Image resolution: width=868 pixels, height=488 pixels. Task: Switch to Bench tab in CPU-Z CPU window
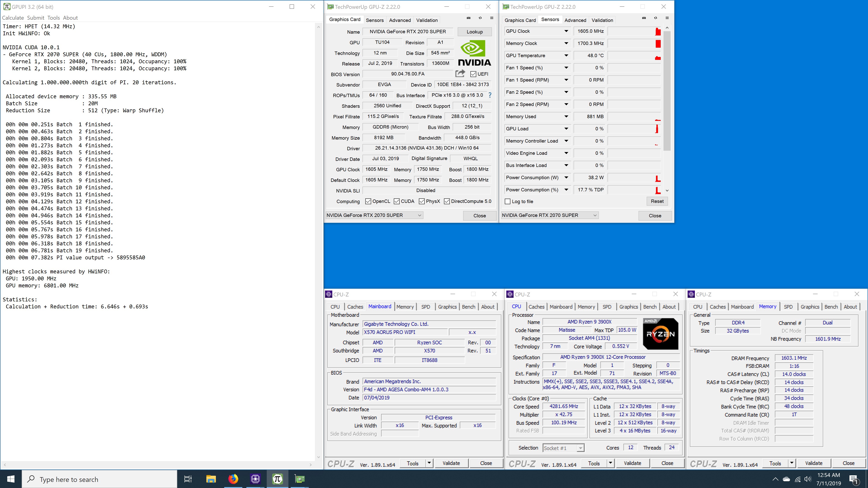[650, 307]
